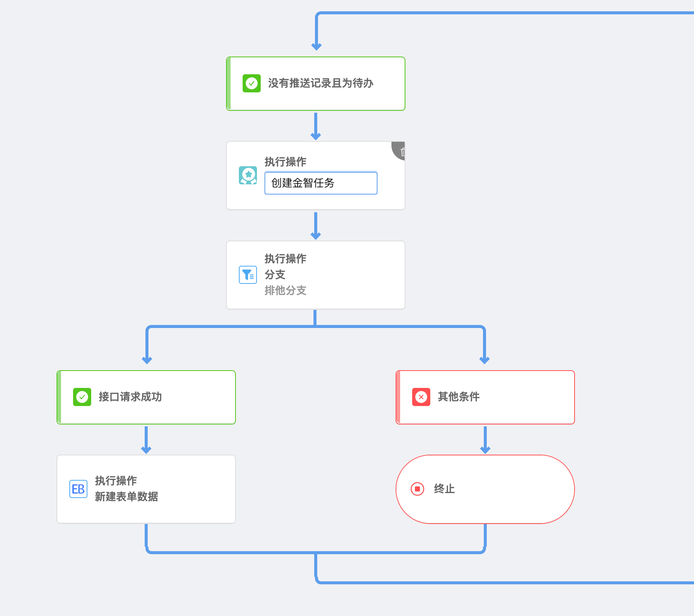The image size is (694, 616).
Task: Click the red X icon on 其他条件
Action: pyautogui.click(x=421, y=397)
